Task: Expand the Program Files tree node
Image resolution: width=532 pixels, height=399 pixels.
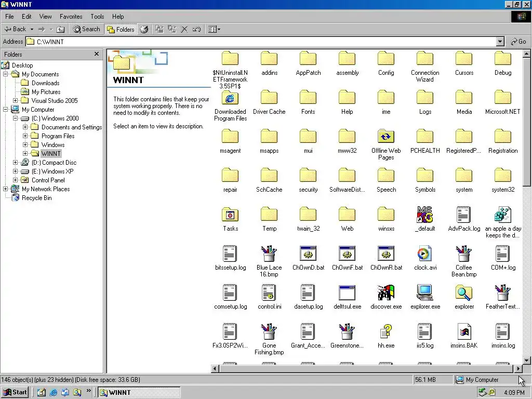Action: pyautogui.click(x=25, y=136)
